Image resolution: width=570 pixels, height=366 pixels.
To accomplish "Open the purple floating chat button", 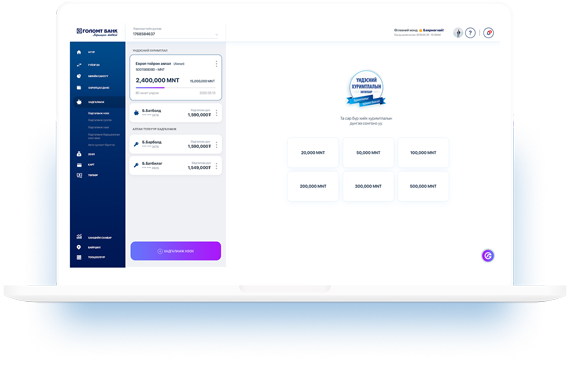I will point(488,256).
